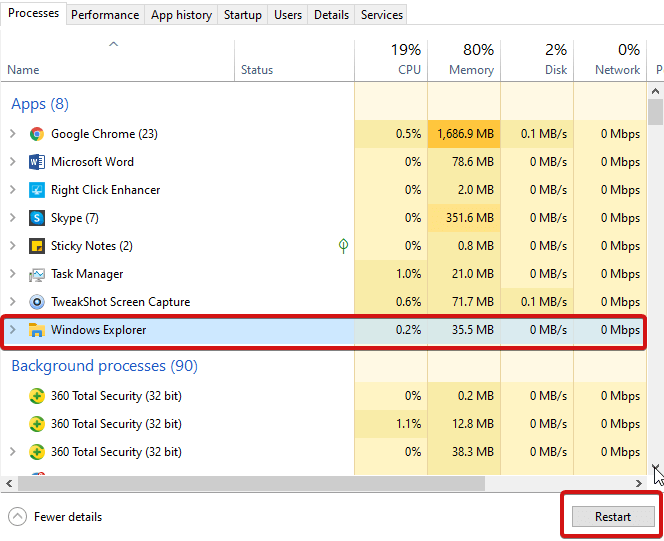
Task: Click Windows Explorer's 35.5 MB memory value
Action: click(473, 330)
